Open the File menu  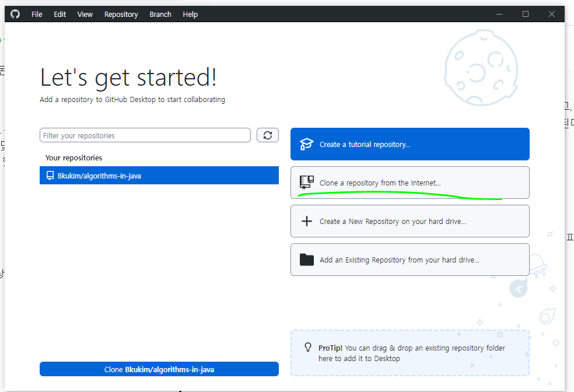click(x=37, y=14)
